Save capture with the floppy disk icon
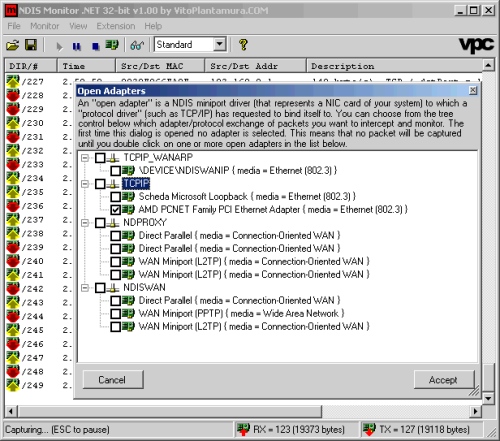Viewport: 500px width, 441px height. click(31, 45)
